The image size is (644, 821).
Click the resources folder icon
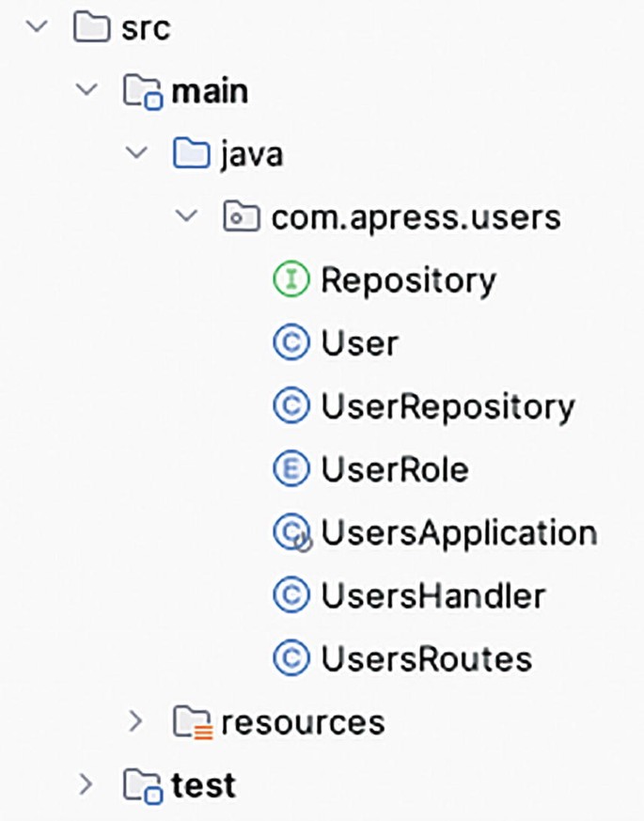pyautogui.click(x=192, y=722)
